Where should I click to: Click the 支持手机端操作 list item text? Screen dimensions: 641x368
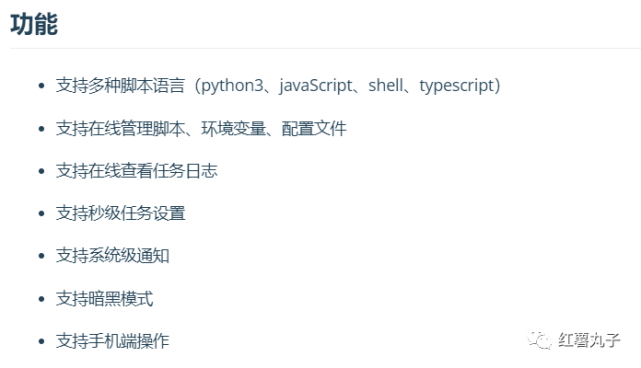tap(112, 341)
